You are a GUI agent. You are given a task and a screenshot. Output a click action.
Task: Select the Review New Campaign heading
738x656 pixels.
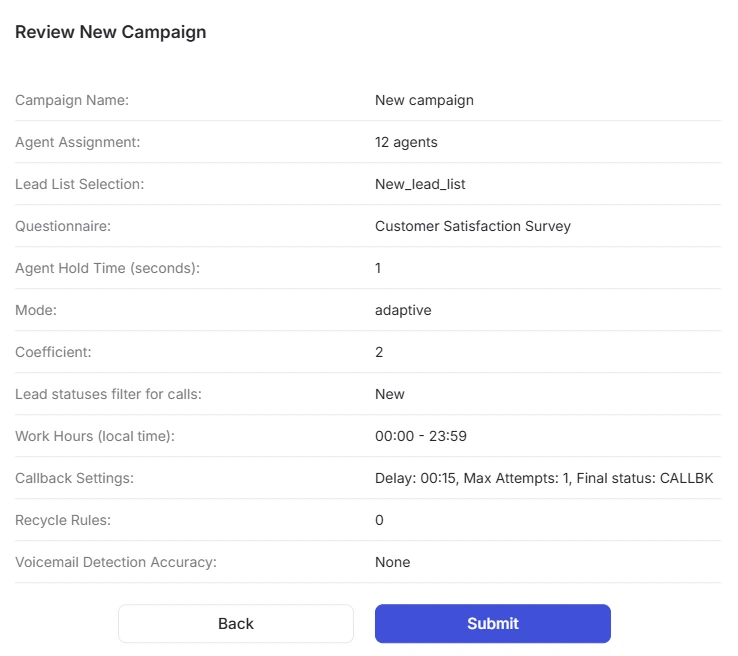[x=111, y=32]
